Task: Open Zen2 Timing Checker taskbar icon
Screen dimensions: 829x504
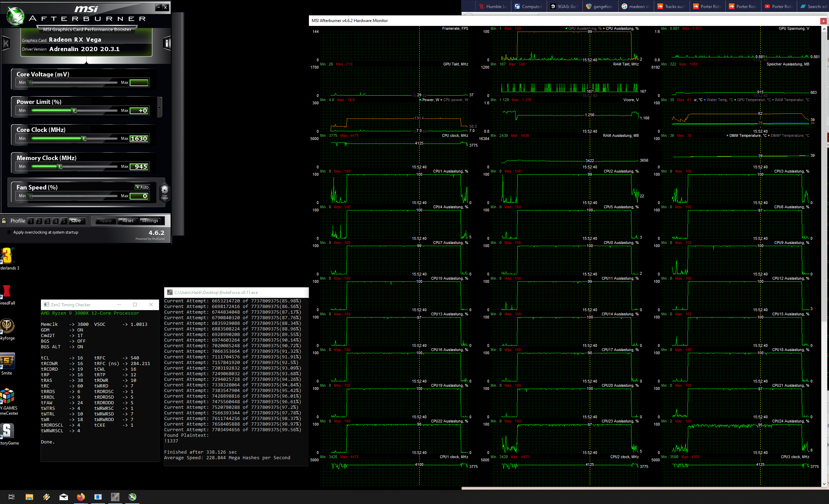Action: pos(98,497)
